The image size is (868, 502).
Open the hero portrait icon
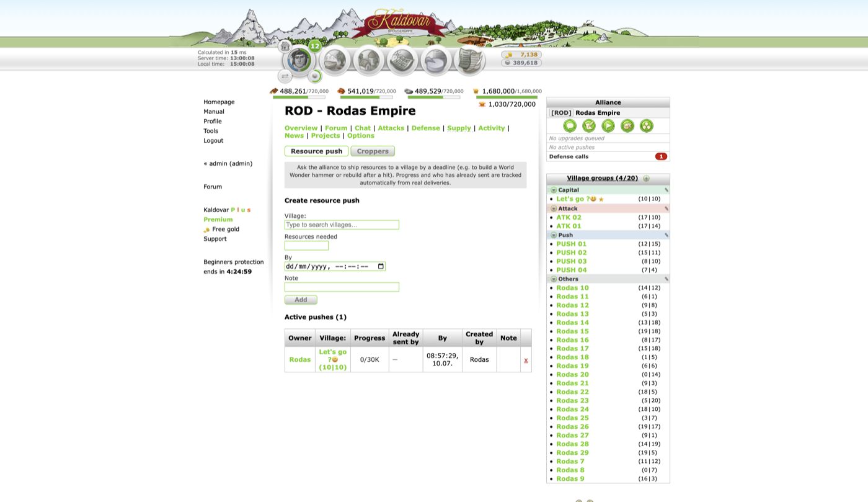click(299, 60)
